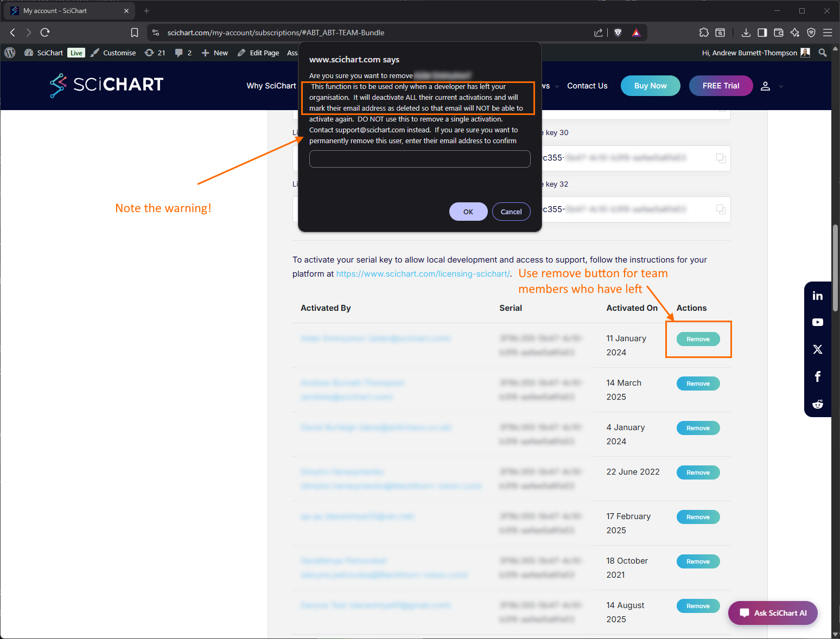Copy license key 30 using its copy icon
Screen dimensions: 840x639
coord(721,158)
